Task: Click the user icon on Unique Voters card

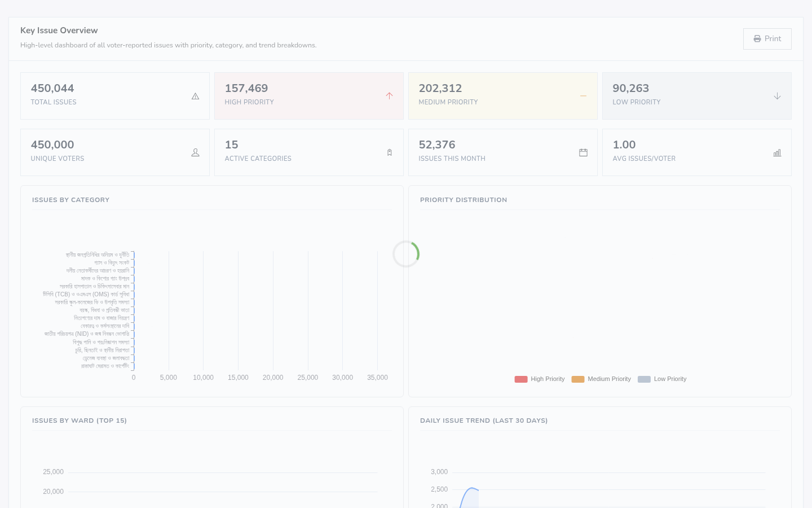Action: point(195,152)
